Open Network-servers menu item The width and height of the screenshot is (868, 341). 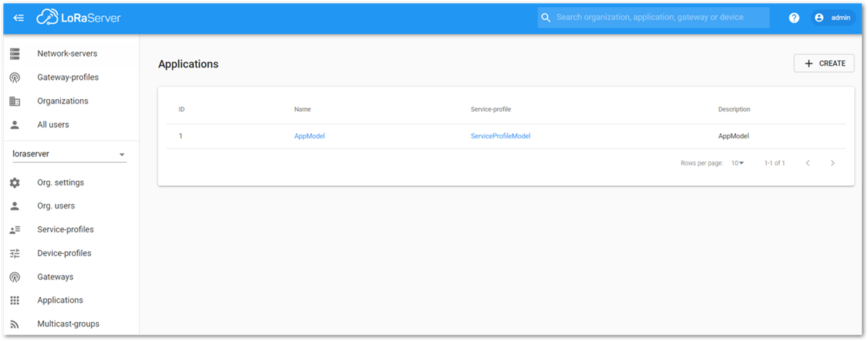coord(70,54)
